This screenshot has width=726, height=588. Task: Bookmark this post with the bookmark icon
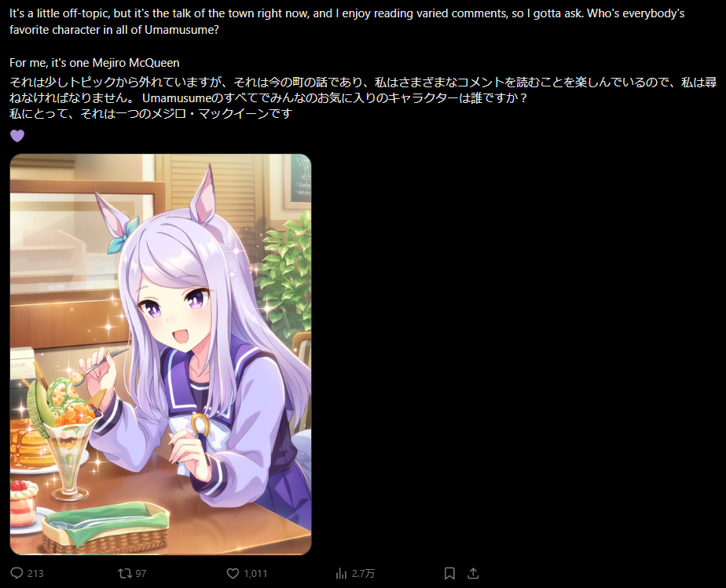click(449, 574)
